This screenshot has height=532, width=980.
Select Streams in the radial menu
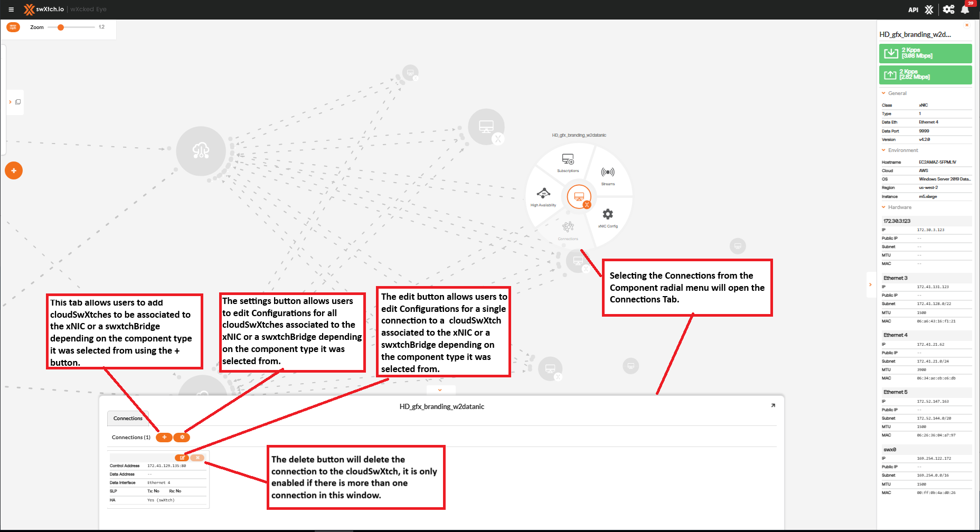pos(608,174)
